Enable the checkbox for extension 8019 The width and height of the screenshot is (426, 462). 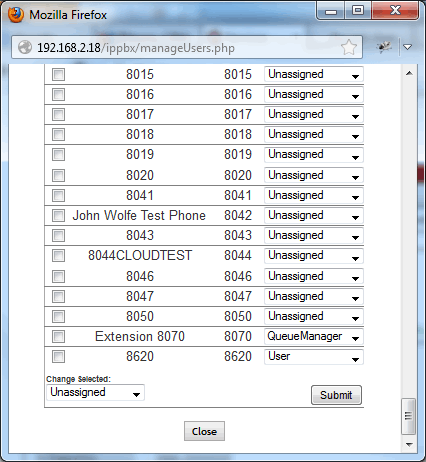[x=58, y=154]
